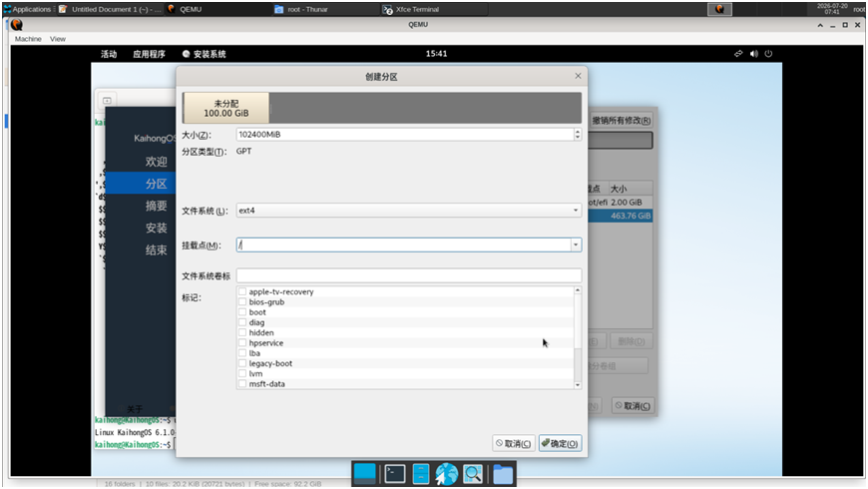This screenshot has height=489, width=868.
Task: Click the flags list vertical scrollbar thumb
Action: pyautogui.click(x=578, y=321)
